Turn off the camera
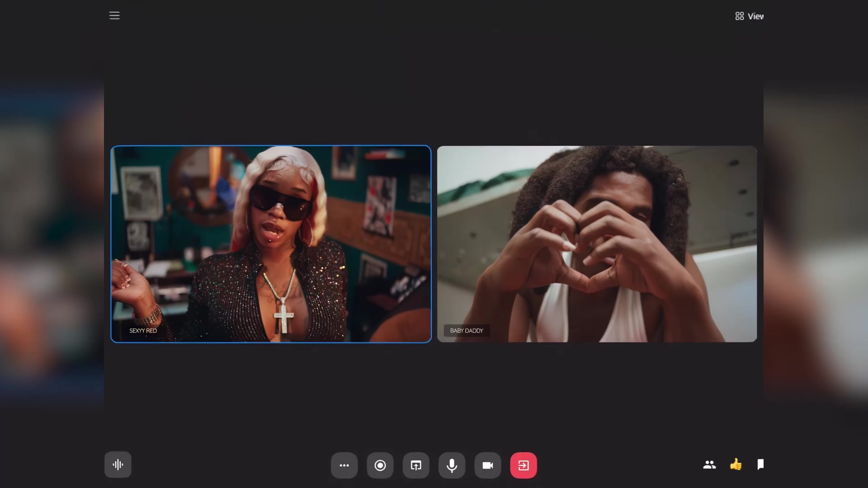The height and width of the screenshot is (488, 868). point(488,465)
